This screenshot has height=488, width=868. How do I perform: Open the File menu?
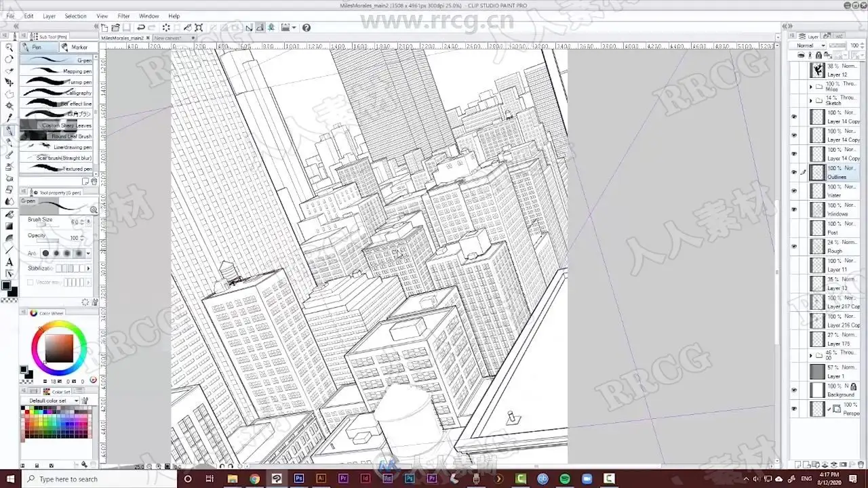coord(10,16)
